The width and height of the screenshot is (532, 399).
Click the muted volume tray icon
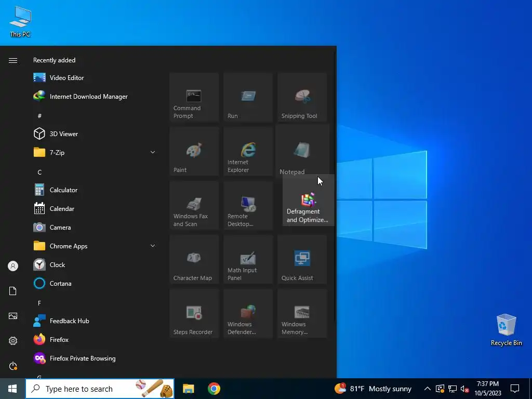(464, 389)
